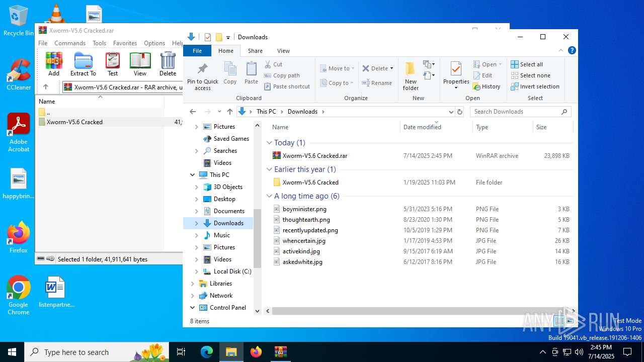Click Invert selection in ribbon
Viewport: 644px width, 362px height.
[535, 86]
